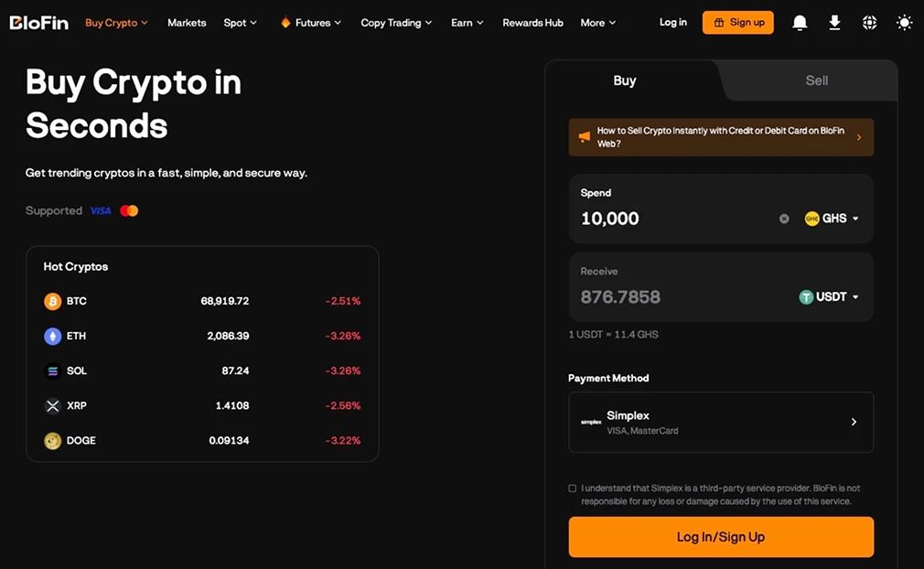Click the BloFin logo
This screenshot has height=569, width=924.
(x=39, y=23)
